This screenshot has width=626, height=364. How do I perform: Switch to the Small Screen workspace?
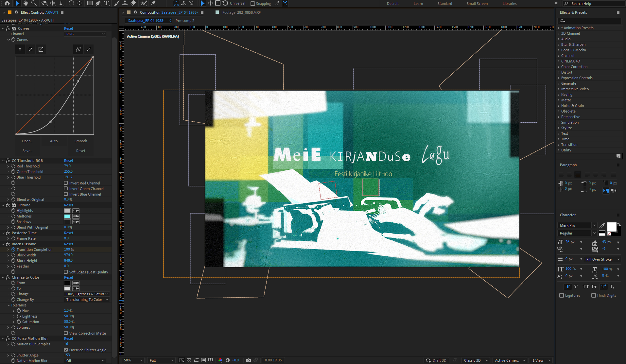click(477, 4)
